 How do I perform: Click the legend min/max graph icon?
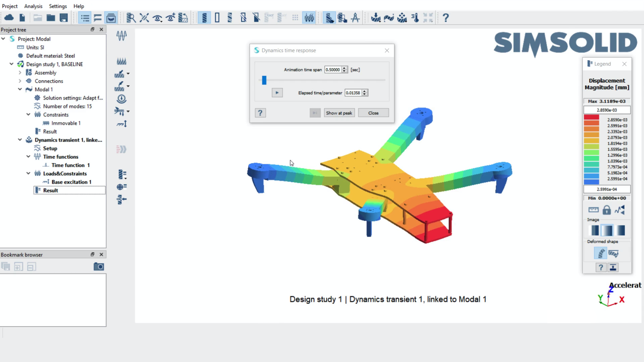click(620, 210)
